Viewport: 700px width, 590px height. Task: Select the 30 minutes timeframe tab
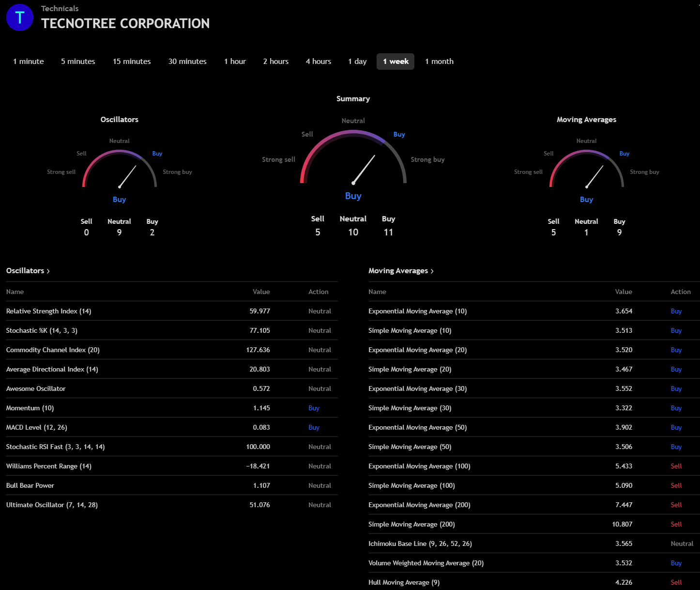click(187, 62)
